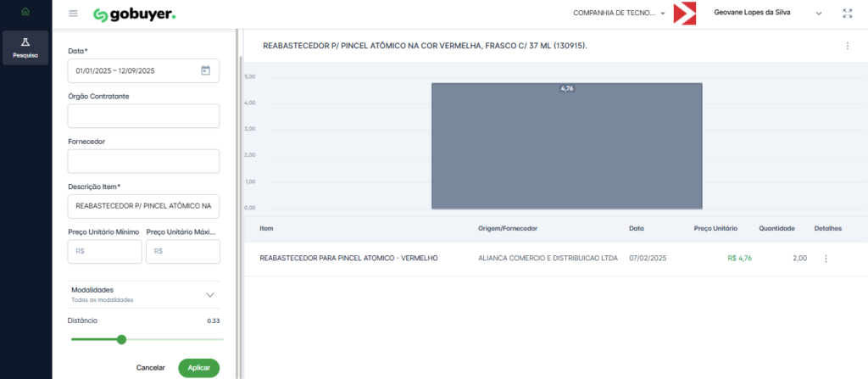Focus the Órgão Contratante input field

point(143,116)
